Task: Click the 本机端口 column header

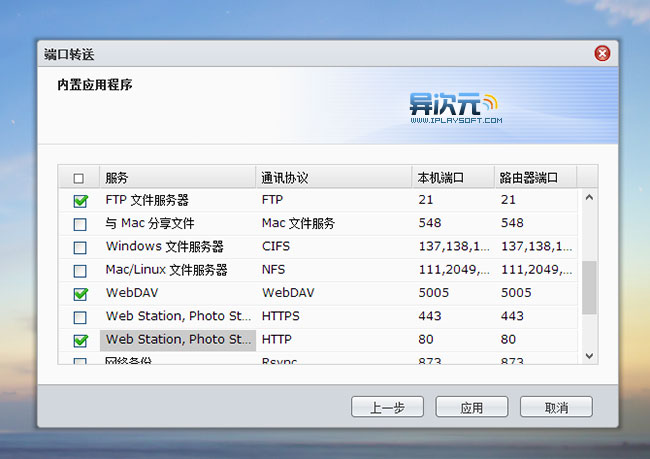Action: coord(451,178)
